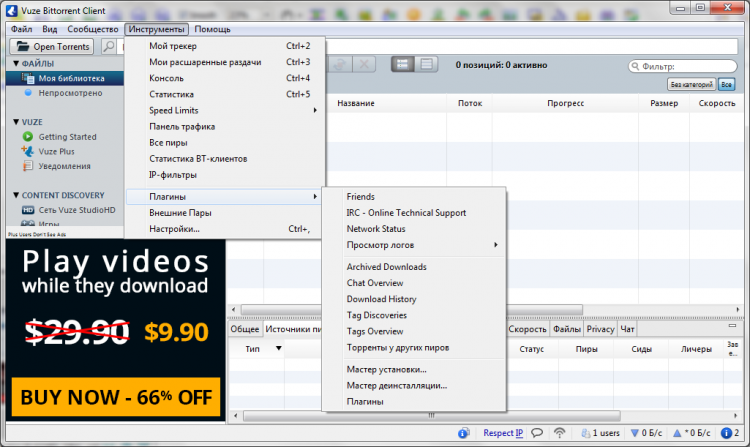Viewport: 750px width, 447px height.
Task: Open the Помощь menu
Action: pos(212,29)
